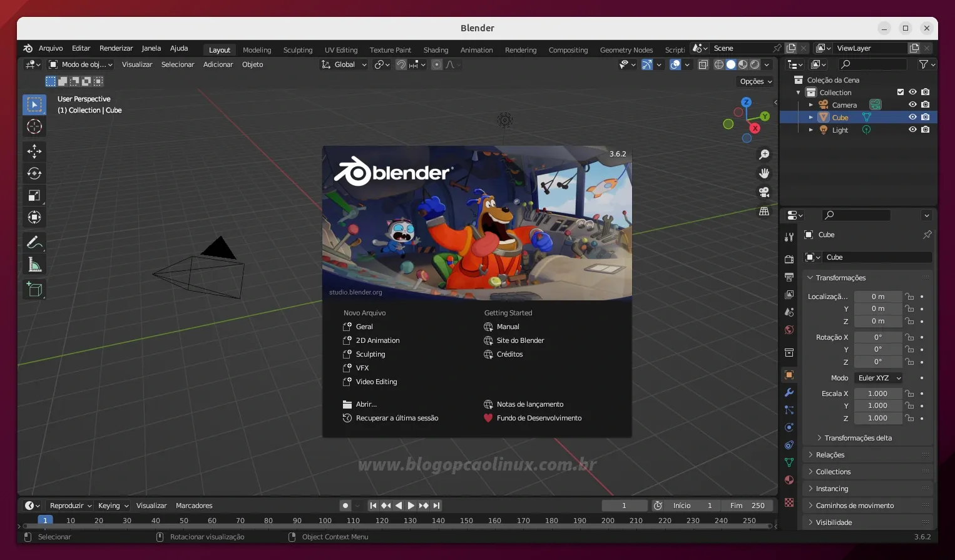955x560 pixels.
Task: Select the Scale tool
Action: (x=34, y=195)
